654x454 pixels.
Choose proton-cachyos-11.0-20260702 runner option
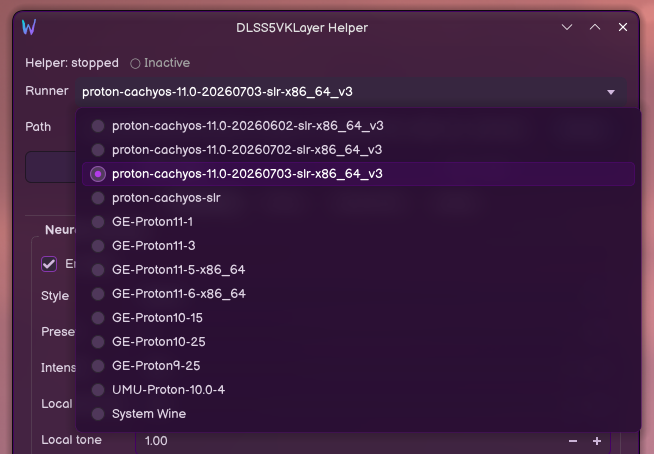[358, 150]
